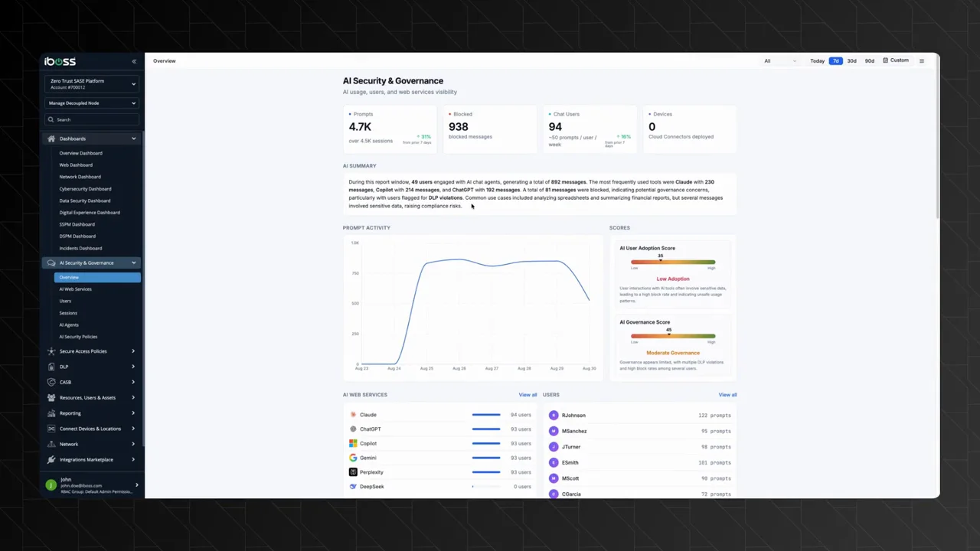Click the AI Security & Governance chat icon
Screen dimensions: 980x551
(51, 262)
